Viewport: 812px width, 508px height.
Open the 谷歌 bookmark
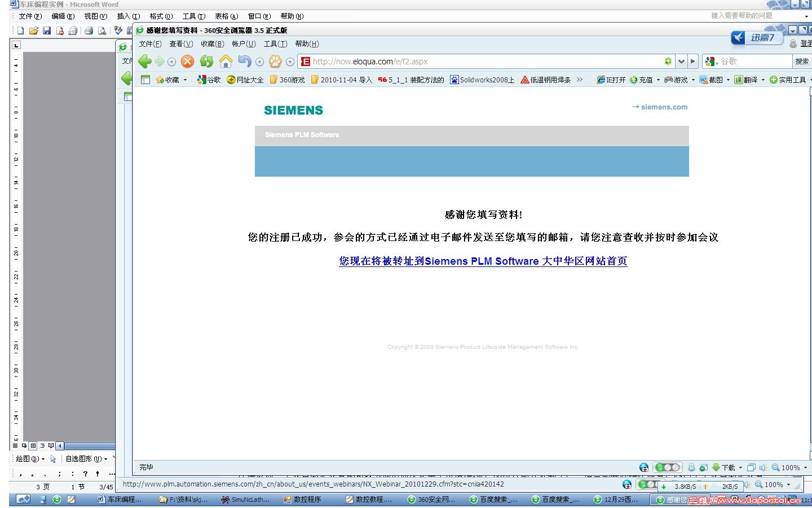click(209, 80)
